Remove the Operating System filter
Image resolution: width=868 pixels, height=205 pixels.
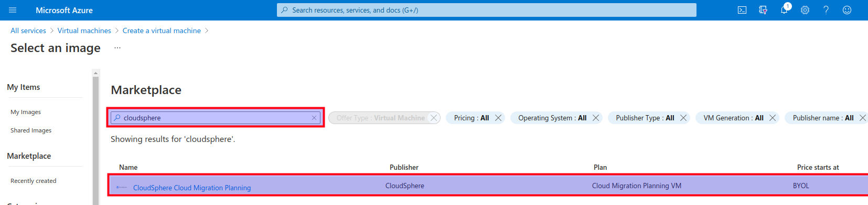(596, 118)
